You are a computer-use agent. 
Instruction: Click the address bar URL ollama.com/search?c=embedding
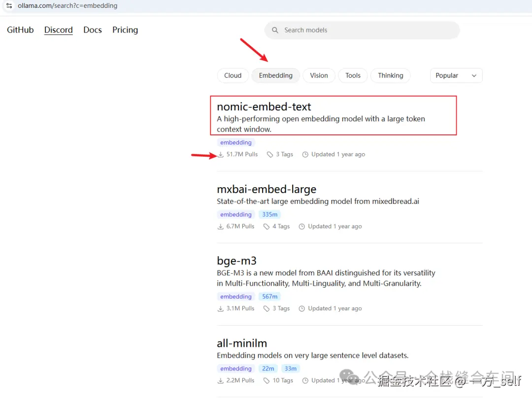click(67, 6)
